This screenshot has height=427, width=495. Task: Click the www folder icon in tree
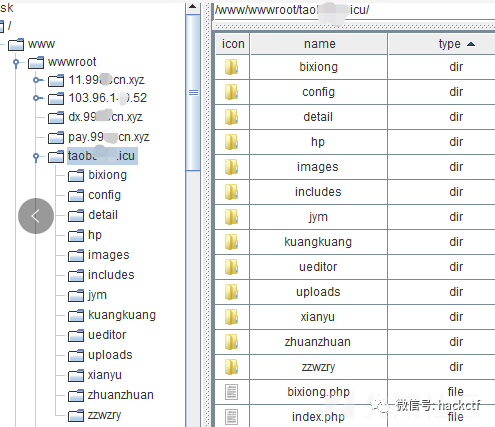pyautogui.click(x=16, y=44)
